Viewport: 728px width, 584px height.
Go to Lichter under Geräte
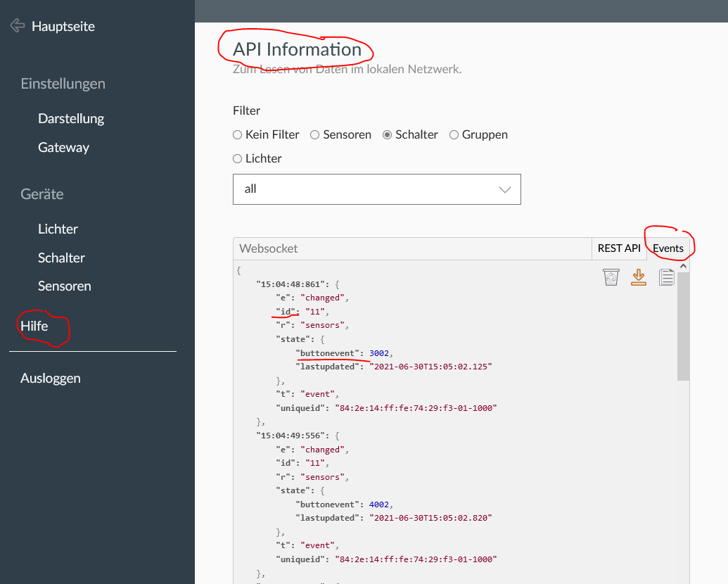click(x=58, y=229)
